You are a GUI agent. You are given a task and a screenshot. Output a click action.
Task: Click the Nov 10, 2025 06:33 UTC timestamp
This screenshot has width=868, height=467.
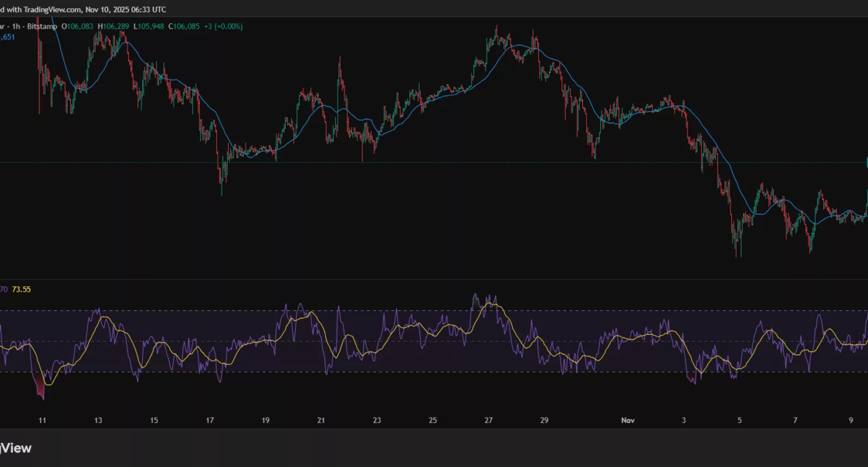126,10
